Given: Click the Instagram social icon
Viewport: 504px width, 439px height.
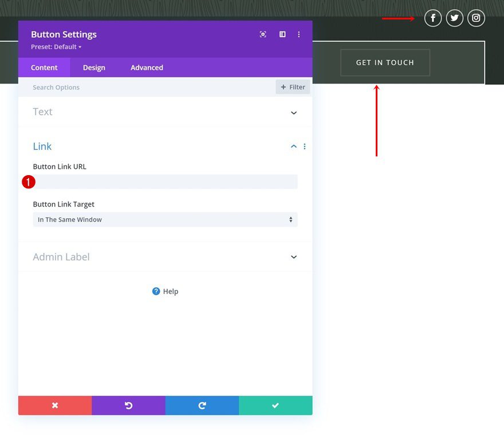Looking at the screenshot, I should [x=476, y=18].
